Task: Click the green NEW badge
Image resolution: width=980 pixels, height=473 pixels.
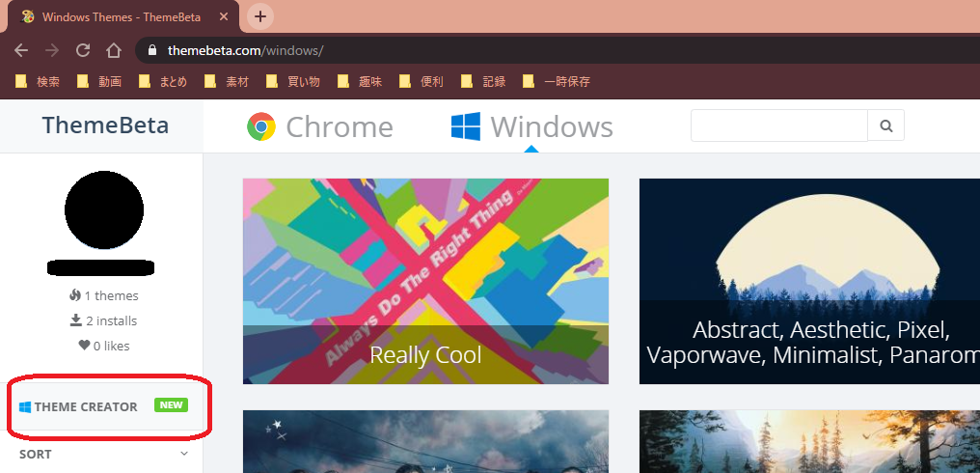Action: click(x=172, y=404)
